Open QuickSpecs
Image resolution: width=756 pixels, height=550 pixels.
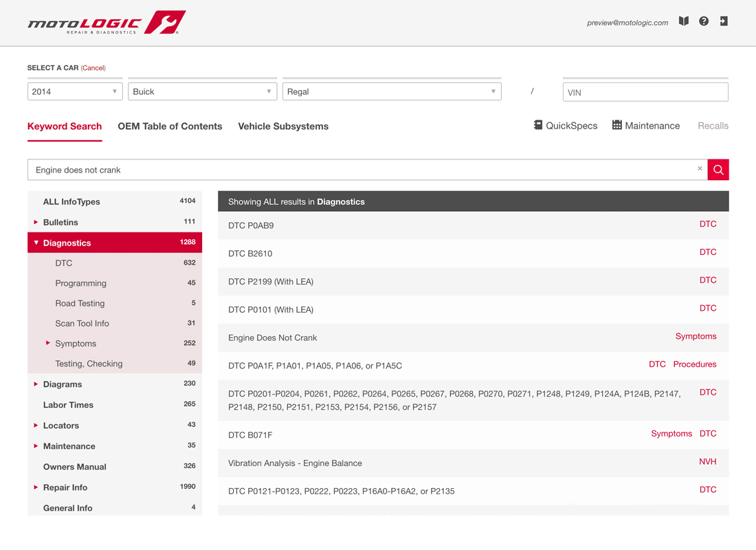coord(565,126)
